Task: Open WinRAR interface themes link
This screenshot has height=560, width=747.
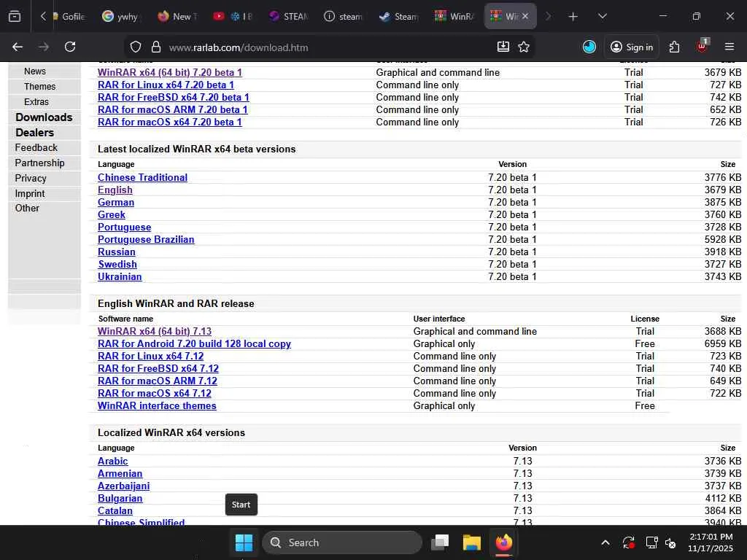Action: click(x=157, y=405)
